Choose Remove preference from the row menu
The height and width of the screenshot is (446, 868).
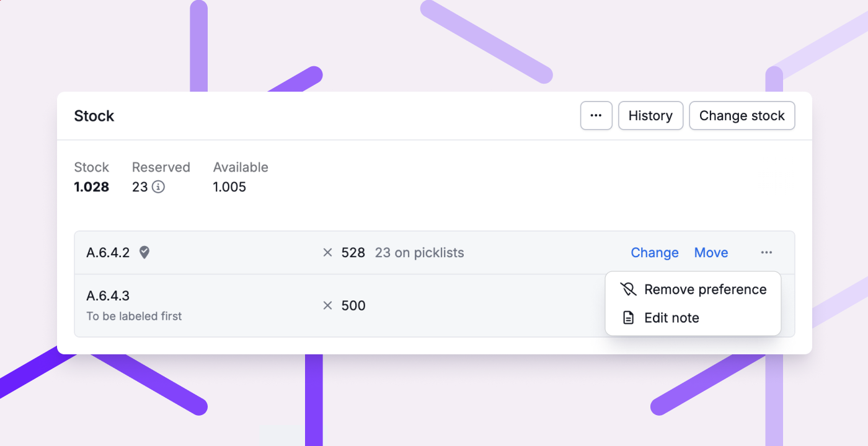(x=693, y=289)
